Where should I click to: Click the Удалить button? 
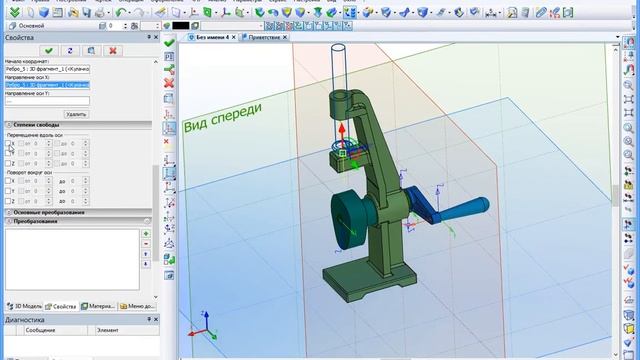[x=76, y=114]
